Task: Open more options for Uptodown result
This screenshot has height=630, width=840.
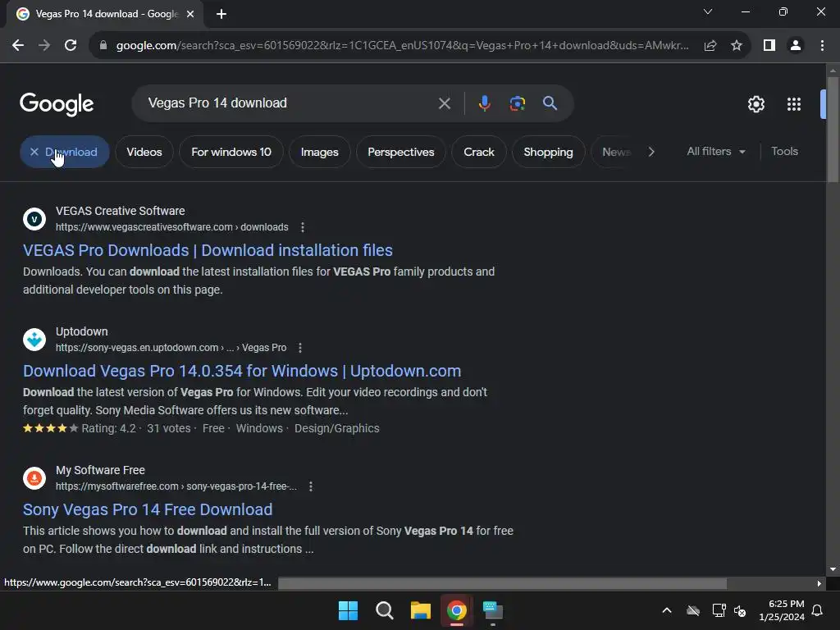Action: pyautogui.click(x=300, y=348)
